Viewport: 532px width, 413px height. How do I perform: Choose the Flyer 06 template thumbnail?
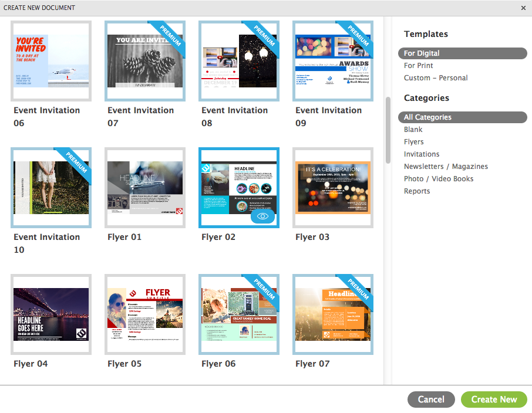pyautogui.click(x=239, y=314)
